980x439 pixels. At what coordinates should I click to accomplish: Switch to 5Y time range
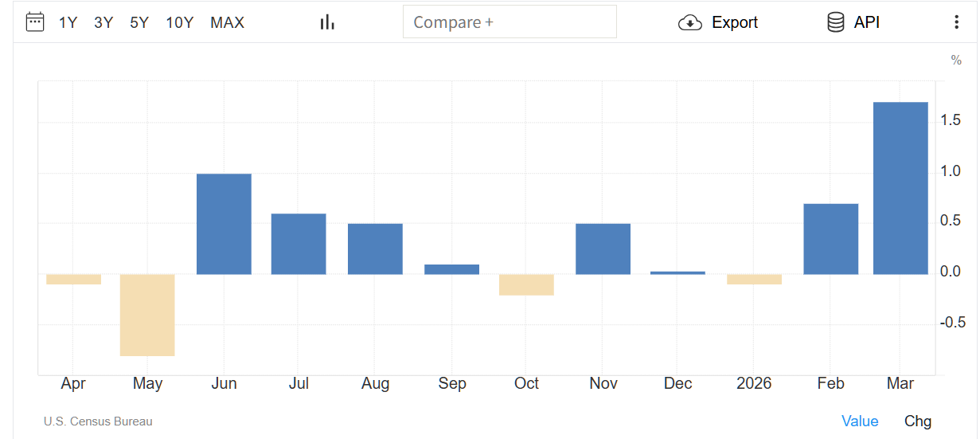(139, 22)
